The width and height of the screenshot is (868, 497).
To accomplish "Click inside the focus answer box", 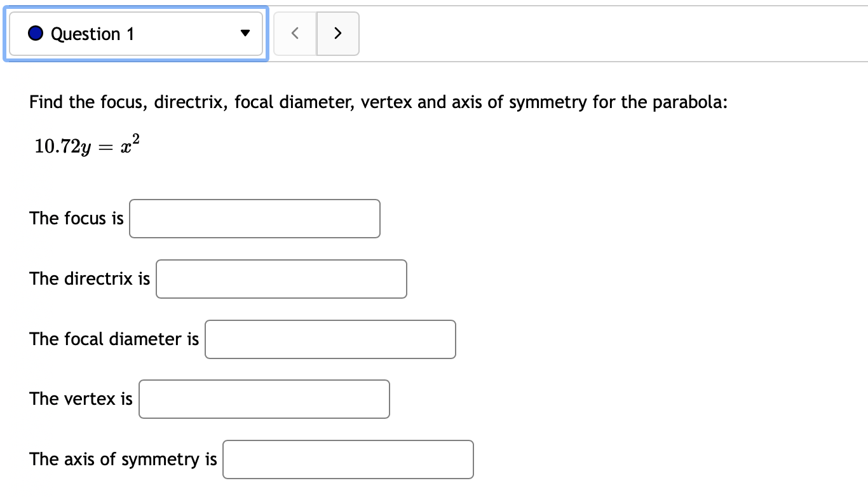I will (x=254, y=218).
